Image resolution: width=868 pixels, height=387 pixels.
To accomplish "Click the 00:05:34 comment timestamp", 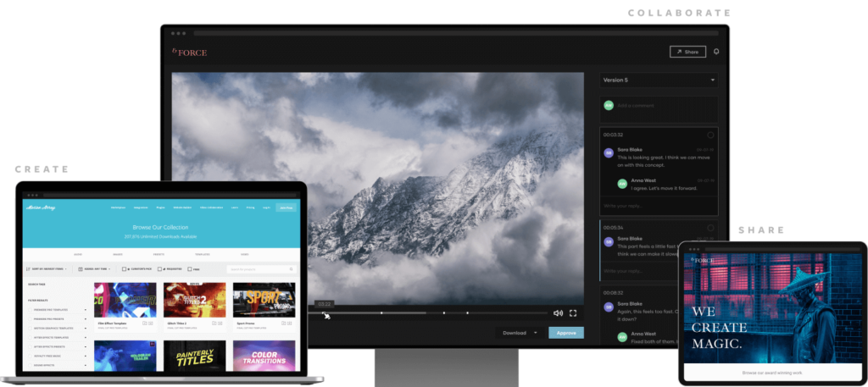I will click(x=614, y=228).
